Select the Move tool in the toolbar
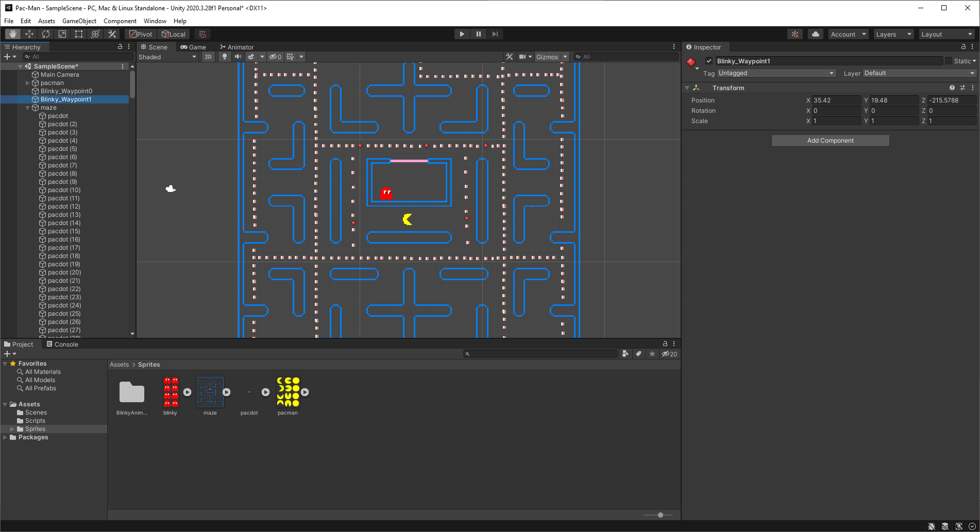The image size is (980, 532). point(29,33)
